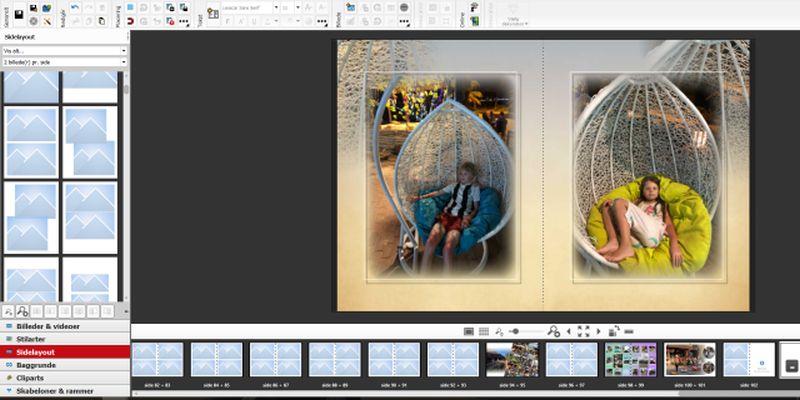Go to previous page with left arrow

(x=568, y=331)
